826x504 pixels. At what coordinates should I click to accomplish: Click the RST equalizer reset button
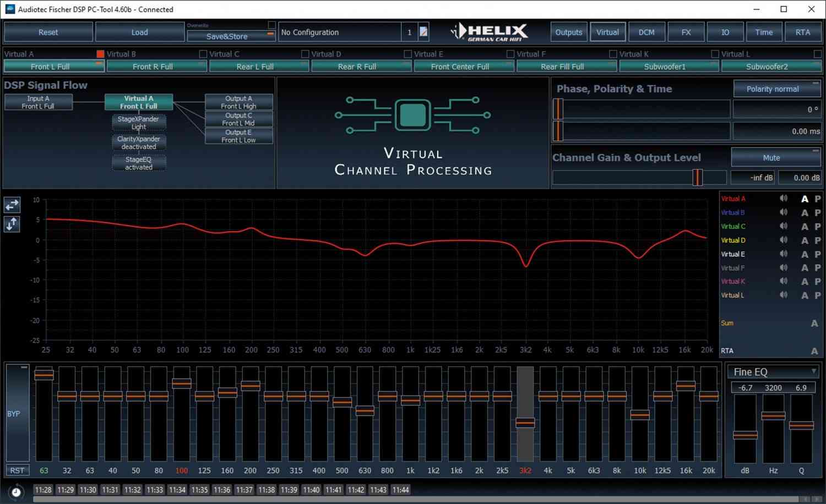click(x=17, y=470)
